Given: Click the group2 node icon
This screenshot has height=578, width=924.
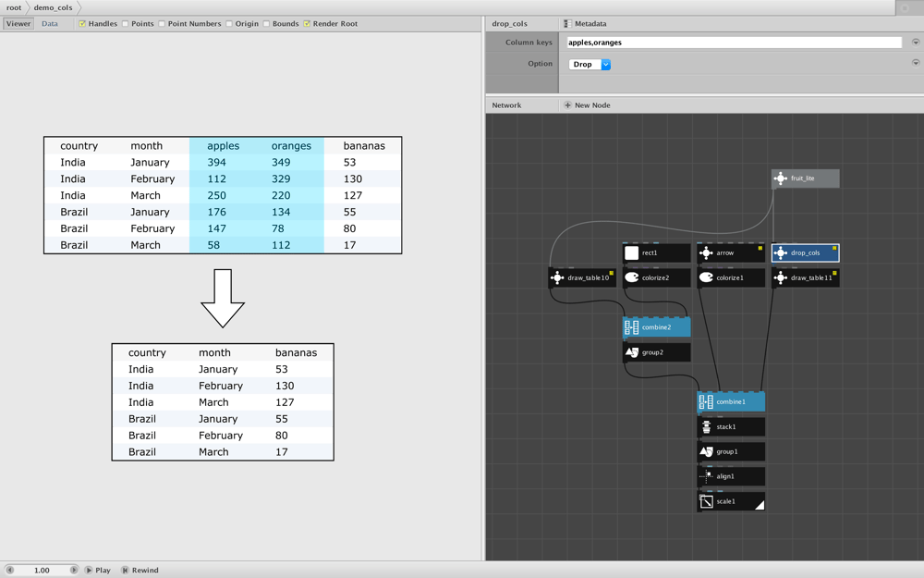Looking at the screenshot, I should point(632,352).
